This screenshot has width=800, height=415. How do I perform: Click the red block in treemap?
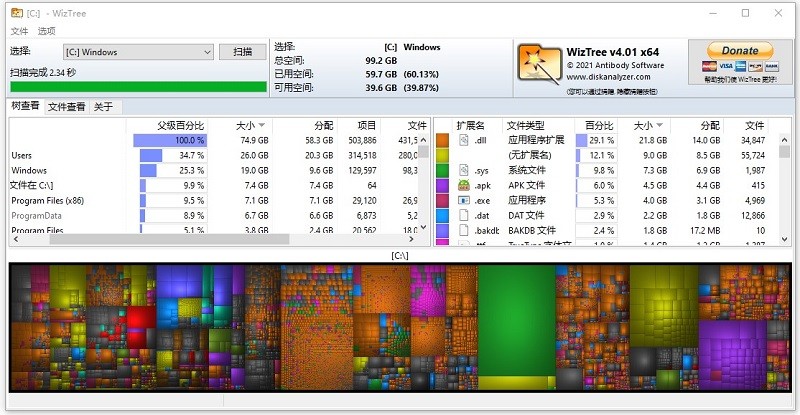141,318
